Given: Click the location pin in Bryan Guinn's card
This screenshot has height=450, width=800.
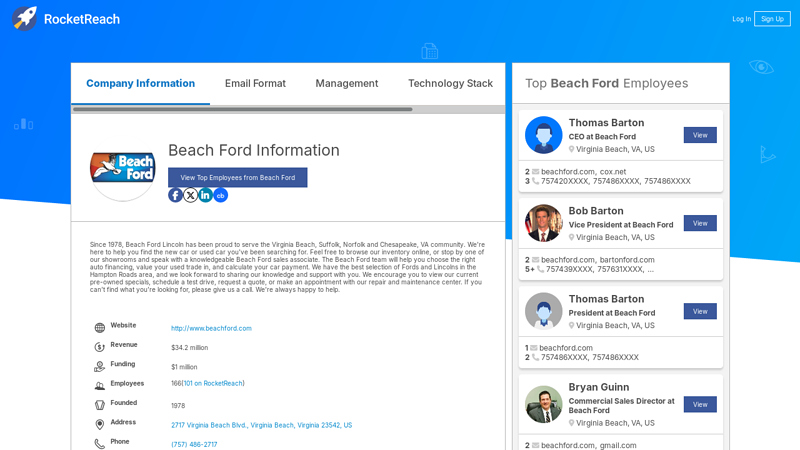Looking at the screenshot, I should click(x=571, y=423).
